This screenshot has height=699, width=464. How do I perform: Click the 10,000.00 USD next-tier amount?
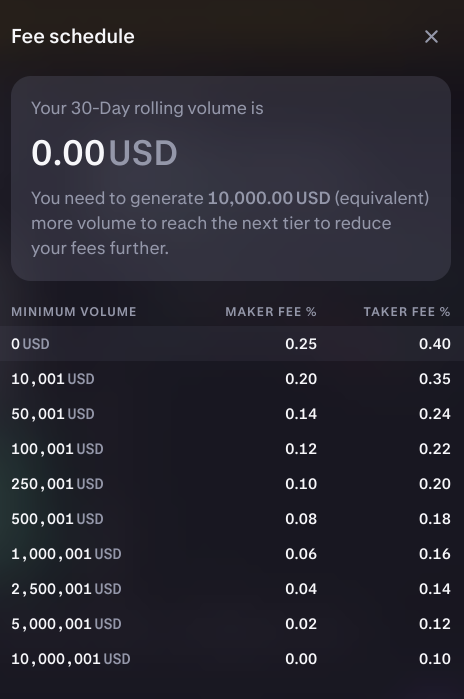point(269,198)
